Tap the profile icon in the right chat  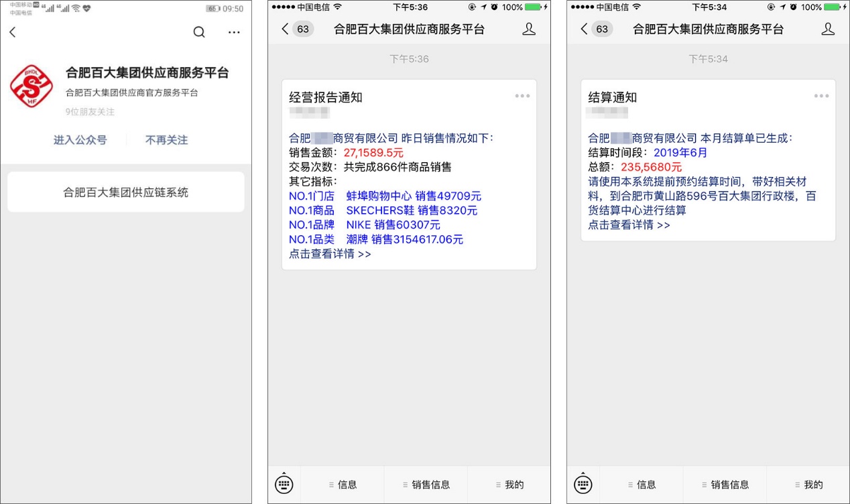point(828,29)
